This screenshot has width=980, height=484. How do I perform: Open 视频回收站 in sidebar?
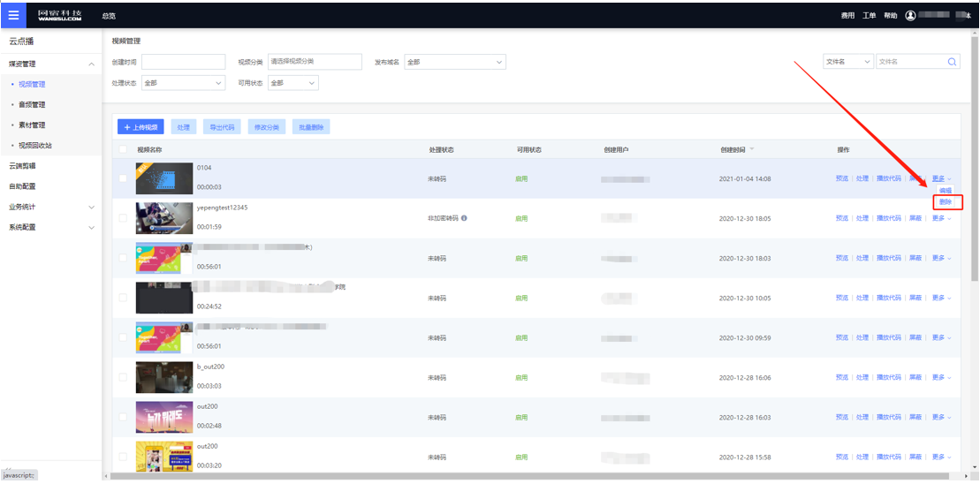(35, 146)
